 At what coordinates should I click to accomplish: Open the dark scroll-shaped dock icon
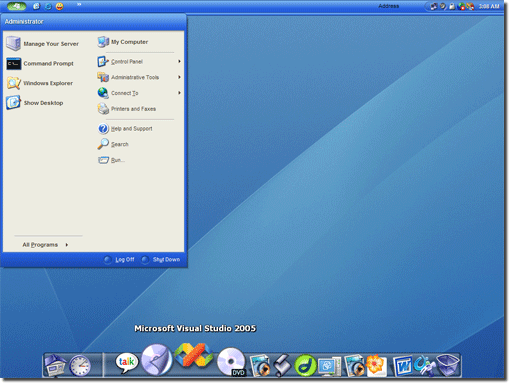283,366
